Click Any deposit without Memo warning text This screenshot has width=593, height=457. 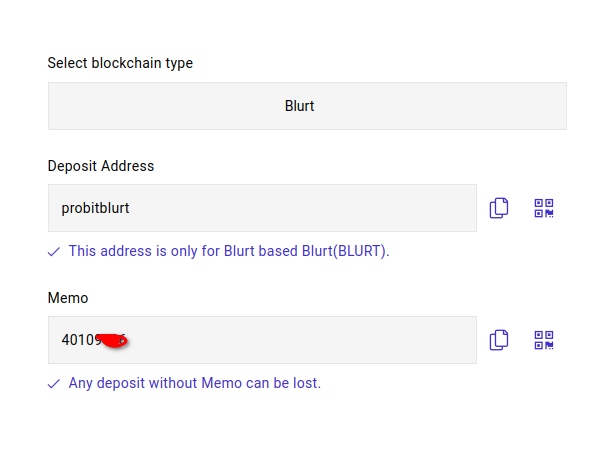click(194, 383)
